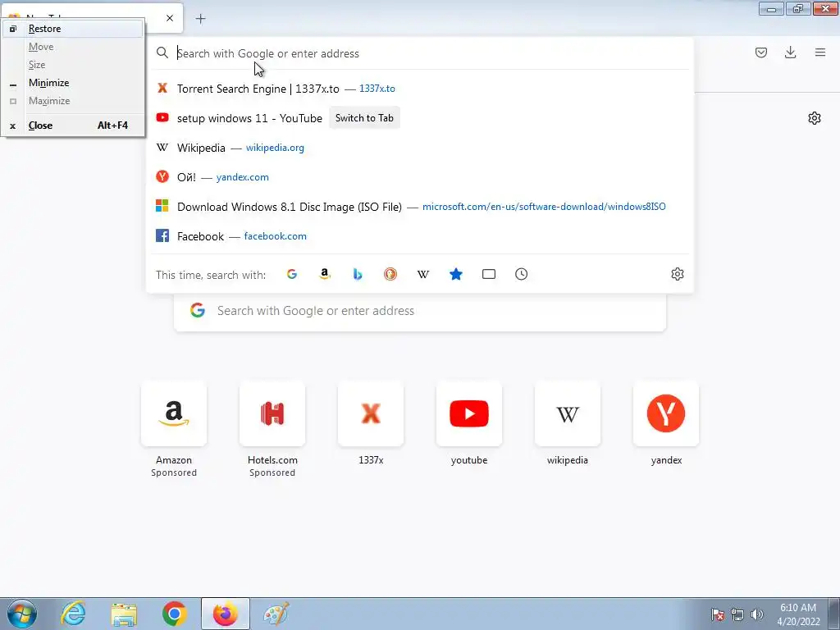Open the Downloads toolbar icon
Image resolution: width=840 pixels, height=630 pixels.
790,52
